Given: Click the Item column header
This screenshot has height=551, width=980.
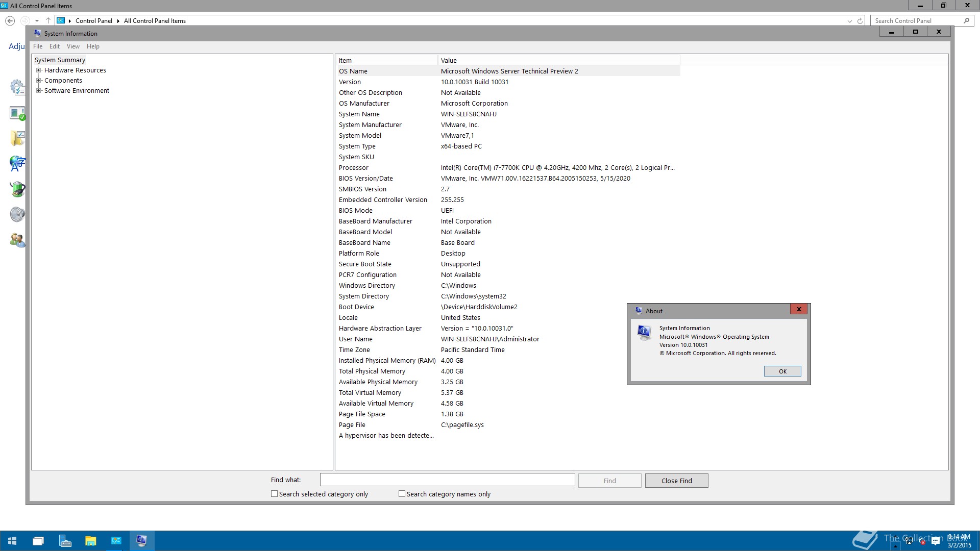Looking at the screenshot, I should pyautogui.click(x=386, y=60).
